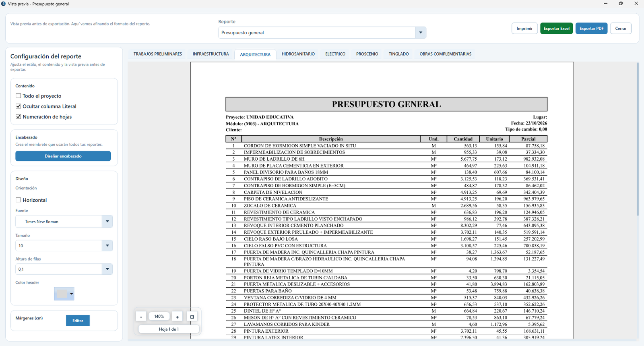
Task: Click the 140% zoom level field
Action: pyautogui.click(x=159, y=317)
